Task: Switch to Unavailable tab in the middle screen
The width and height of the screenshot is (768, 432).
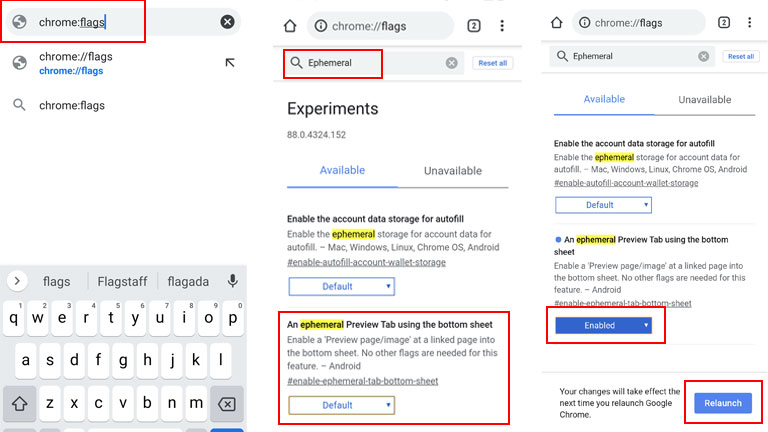Action: coord(453,171)
